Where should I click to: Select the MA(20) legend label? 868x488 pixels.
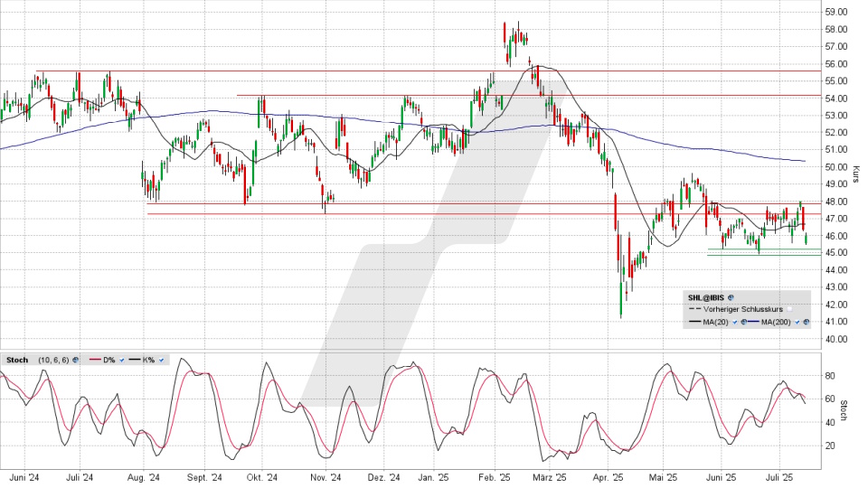[x=716, y=322]
